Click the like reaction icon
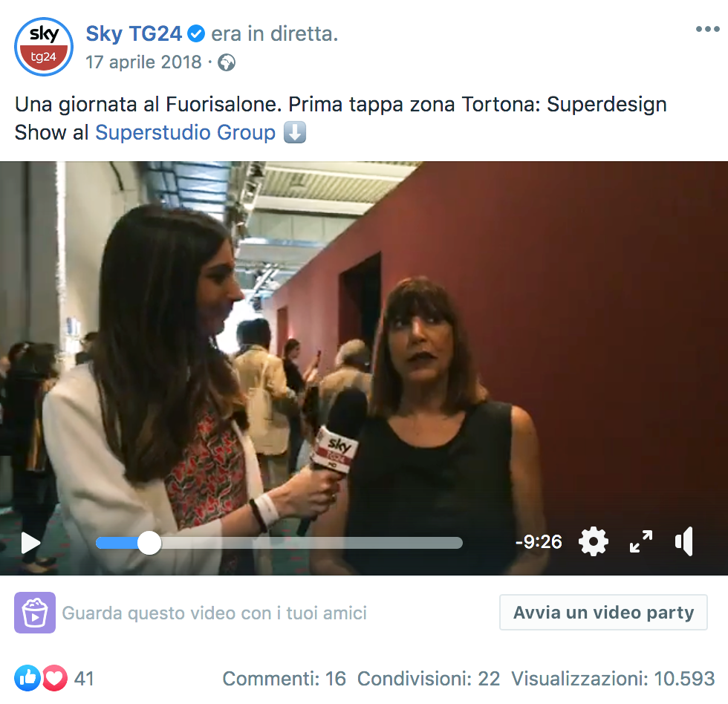The image size is (728, 704). click(x=27, y=679)
